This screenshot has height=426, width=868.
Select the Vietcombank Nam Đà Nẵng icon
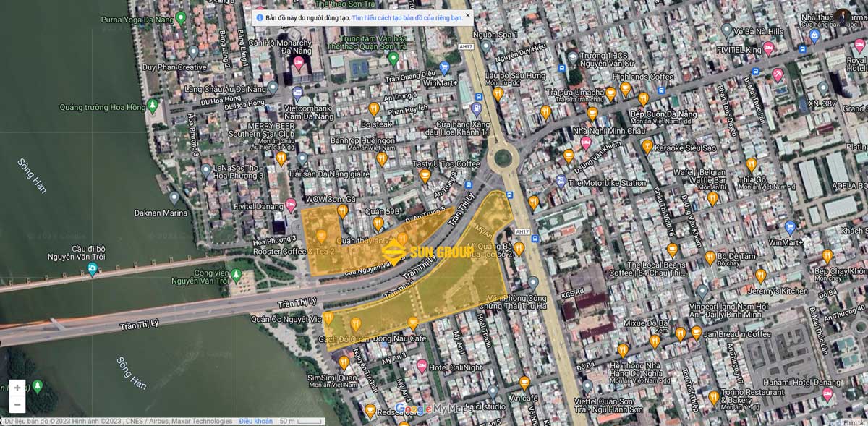point(297,93)
